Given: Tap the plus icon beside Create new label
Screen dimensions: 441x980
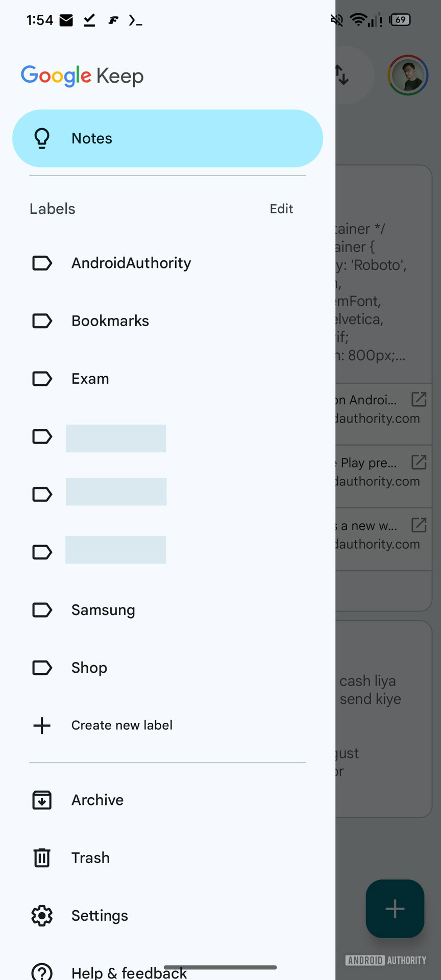Looking at the screenshot, I should (x=41, y=725).
